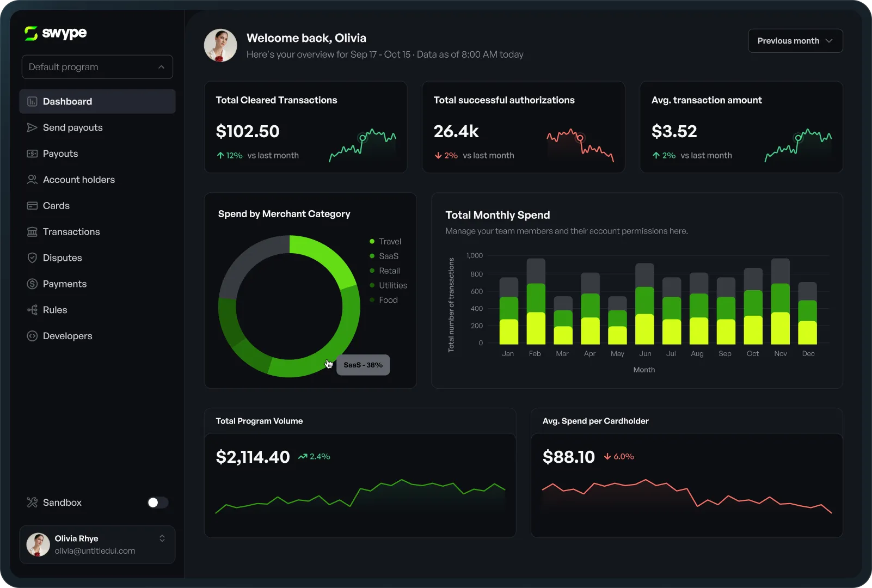Click the sidebar Olivia Rhye avatar
This screenshot has height=588, width=872.
coord(38,544)
